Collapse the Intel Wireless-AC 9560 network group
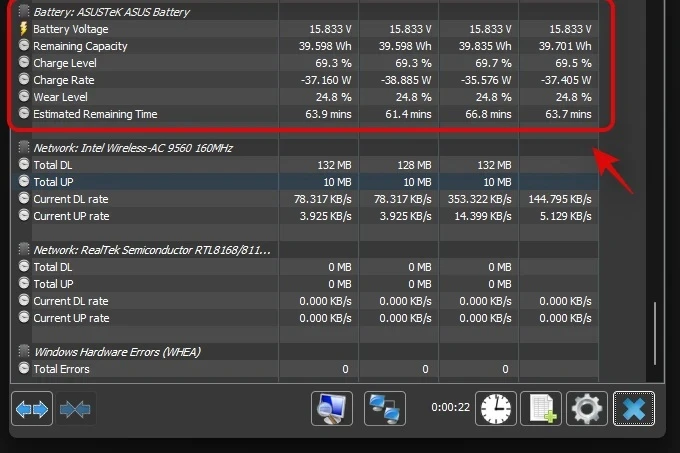The height and width of the screenshot is (453, 680). [24, 148]
